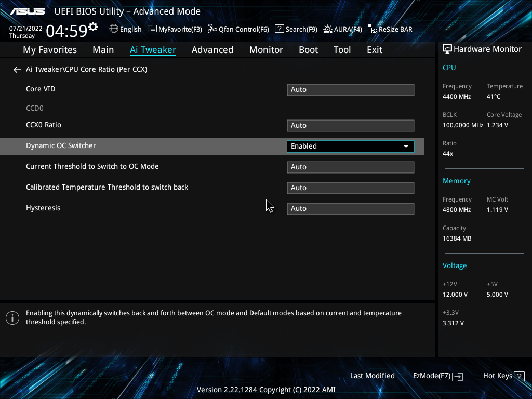Click the 04:59 clock display
The width and height of the screenshot is (532, 399).
coord(67,31)
